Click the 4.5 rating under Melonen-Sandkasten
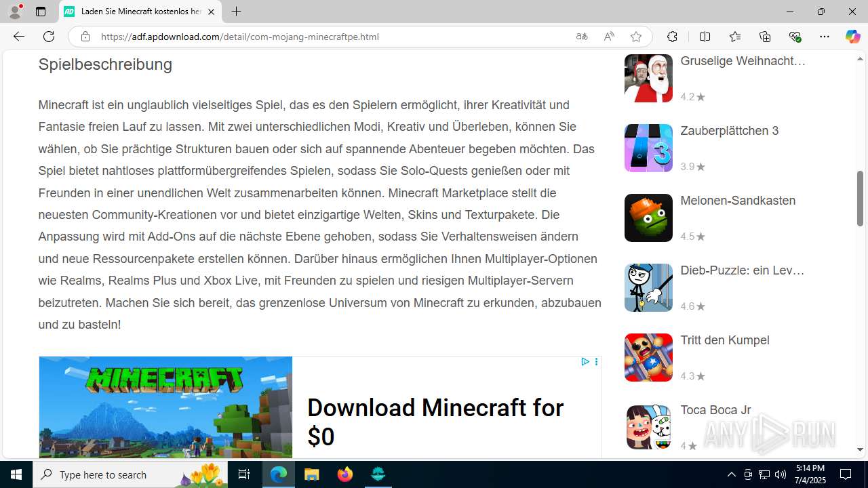 pyautogui.click(x=692, y=237)
